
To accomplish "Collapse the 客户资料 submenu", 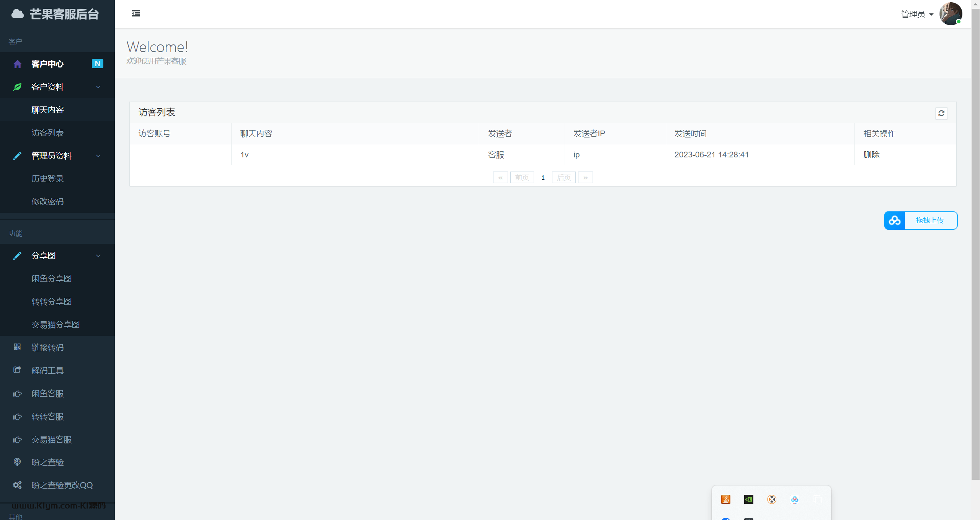I will pyautogui.click(x=98, y=87).
